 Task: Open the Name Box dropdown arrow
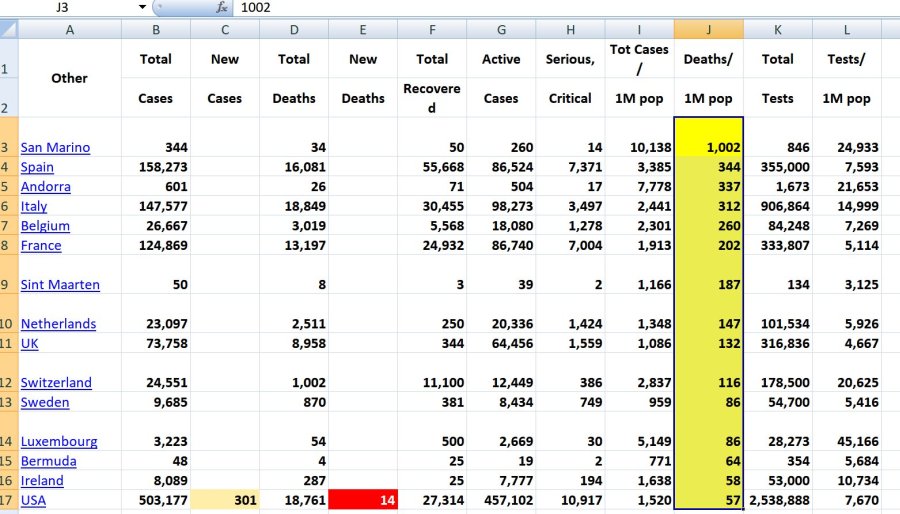[142, 7]
